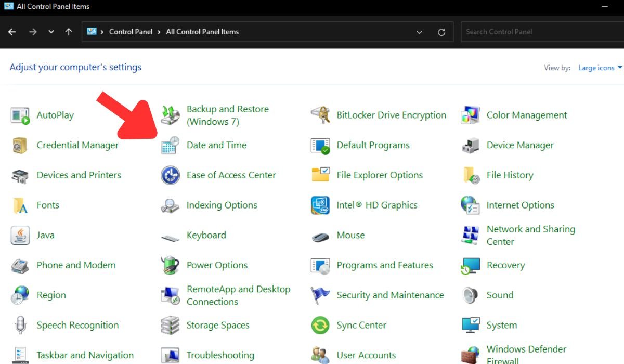
Task: Go up one level with up arrow
Action: [x=69, y=32]
